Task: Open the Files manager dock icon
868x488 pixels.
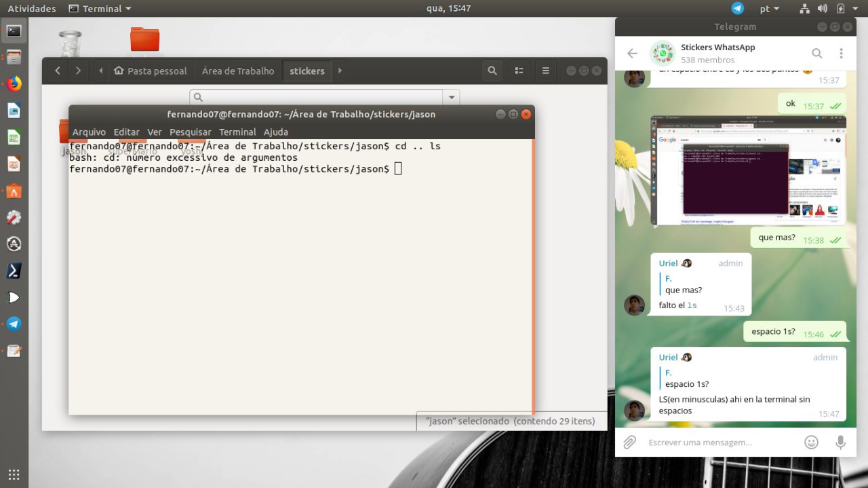Action: coord(14,57)
